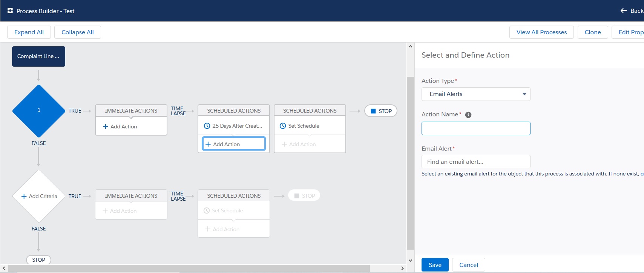Collapse all nodes with Collapse All
Screen dimensions: 644x273
(78, 32)
